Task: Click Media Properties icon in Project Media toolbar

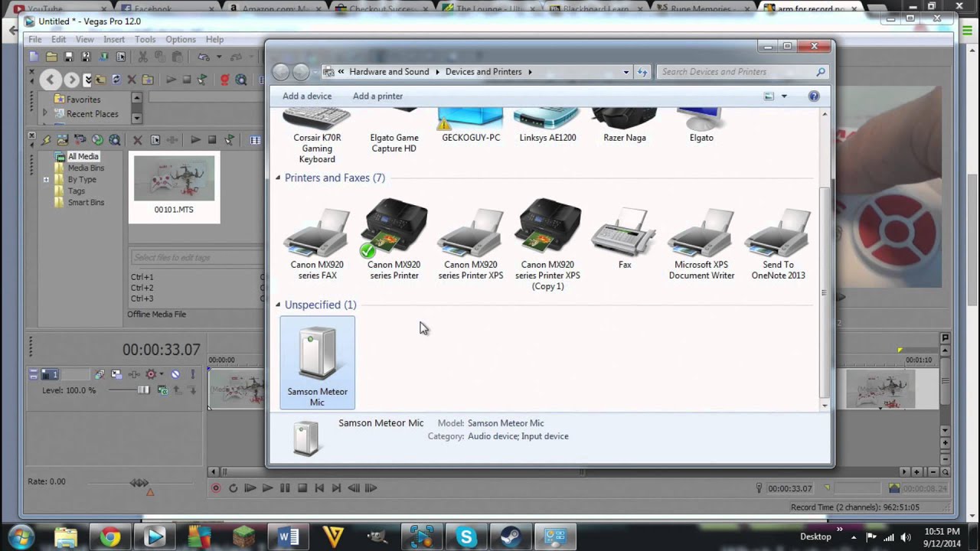Action: coord(155,140)
